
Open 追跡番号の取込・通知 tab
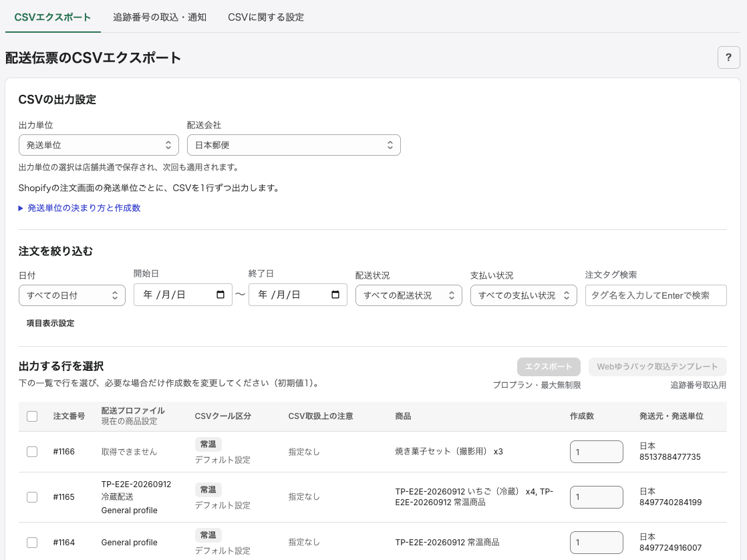[x=160, y=17]
